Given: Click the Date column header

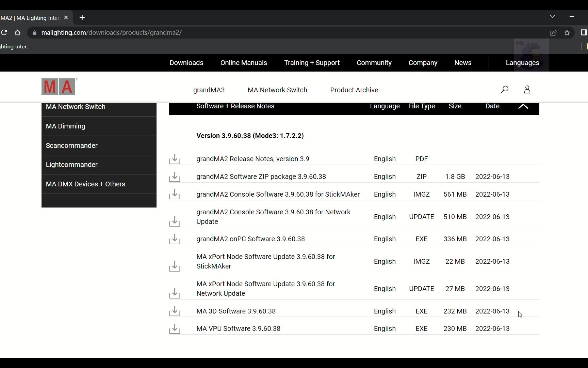Looking at the screenshot, I should (x=492, y=106).
